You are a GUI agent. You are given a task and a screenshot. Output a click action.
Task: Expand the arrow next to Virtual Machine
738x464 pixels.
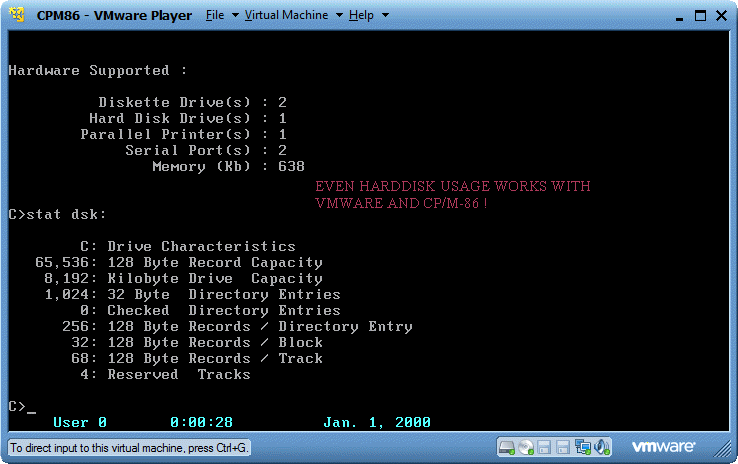pos(339,15)
